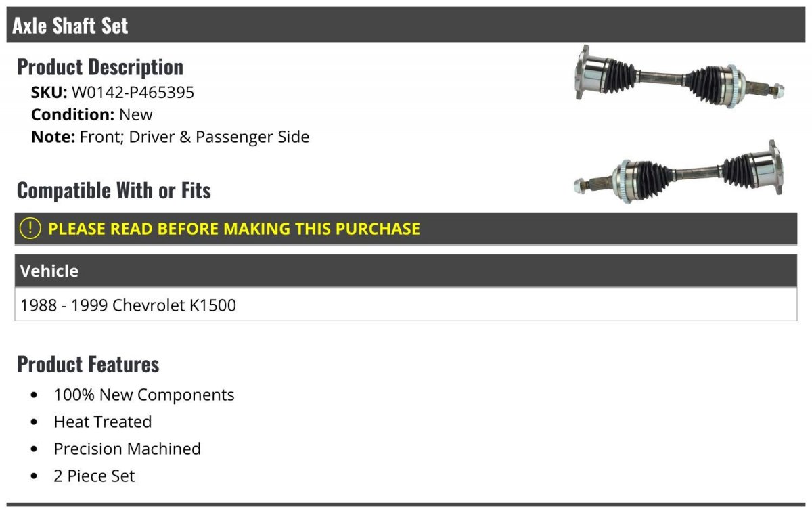
Task: Click the PLEASE READ BEFORE MAKING THIS PURCHASE banner
Action: tap(234, 229)
